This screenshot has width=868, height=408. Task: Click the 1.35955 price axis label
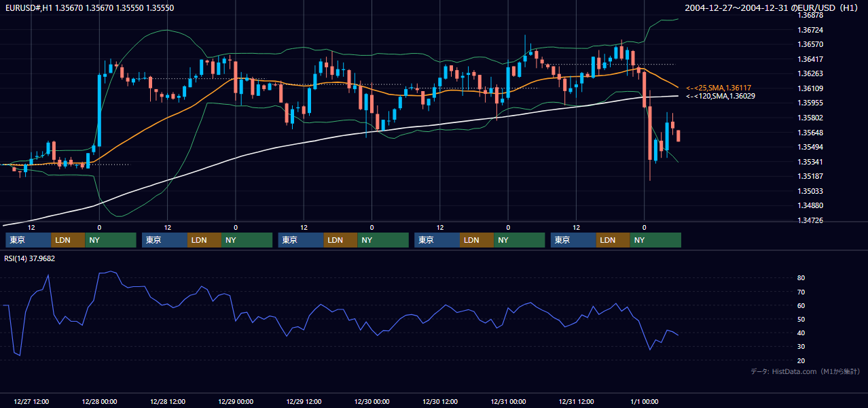[812, 103]
